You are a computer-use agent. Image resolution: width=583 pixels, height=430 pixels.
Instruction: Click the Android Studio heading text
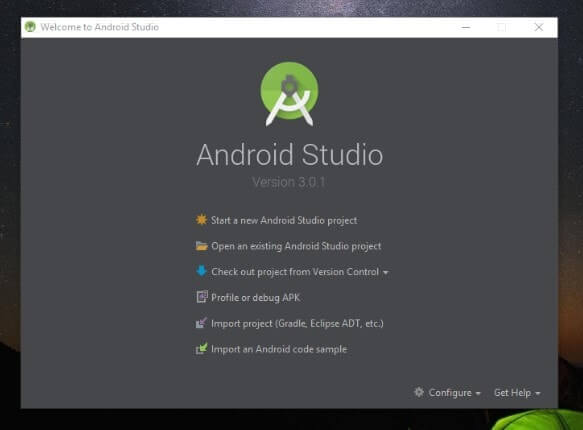click(x=290, y=155)
